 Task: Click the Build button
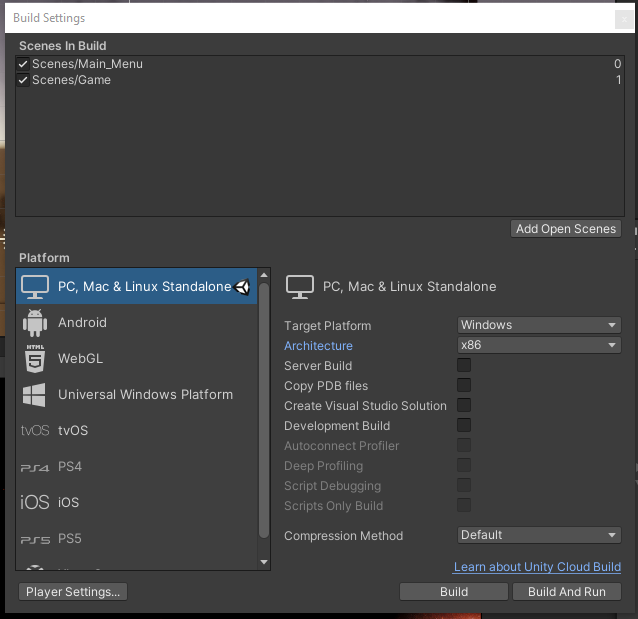[454, 592]
